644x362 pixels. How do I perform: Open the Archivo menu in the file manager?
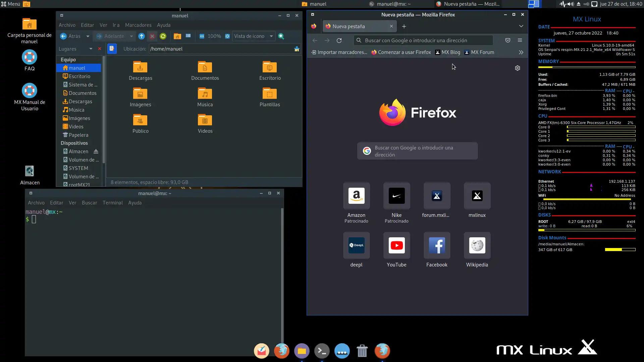tap(67, 25)
